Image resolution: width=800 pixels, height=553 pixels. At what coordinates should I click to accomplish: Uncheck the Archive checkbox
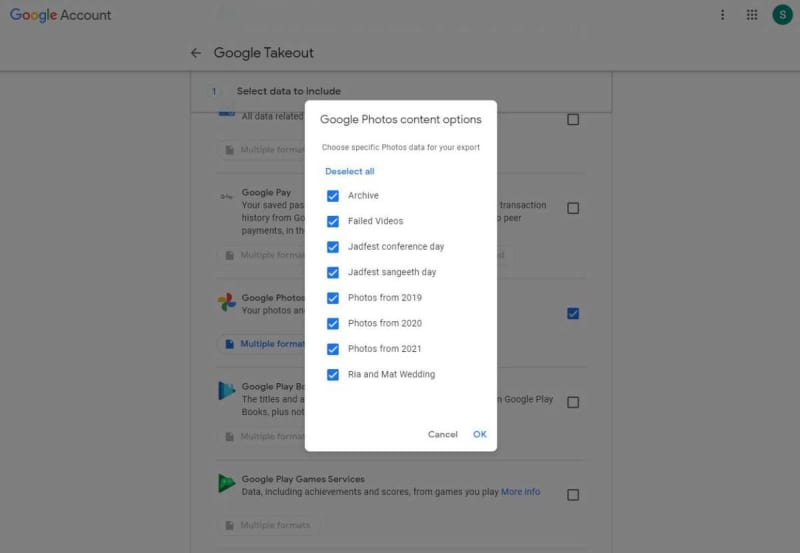coord(333,196)
